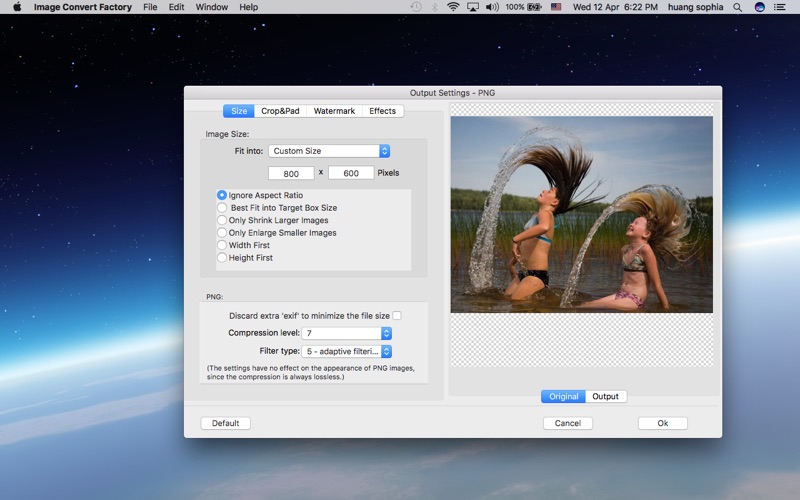Image resolution: width=800 pixels, height=500 pixels.
Task: Open the Edit menu
Action: pos(177,7)
